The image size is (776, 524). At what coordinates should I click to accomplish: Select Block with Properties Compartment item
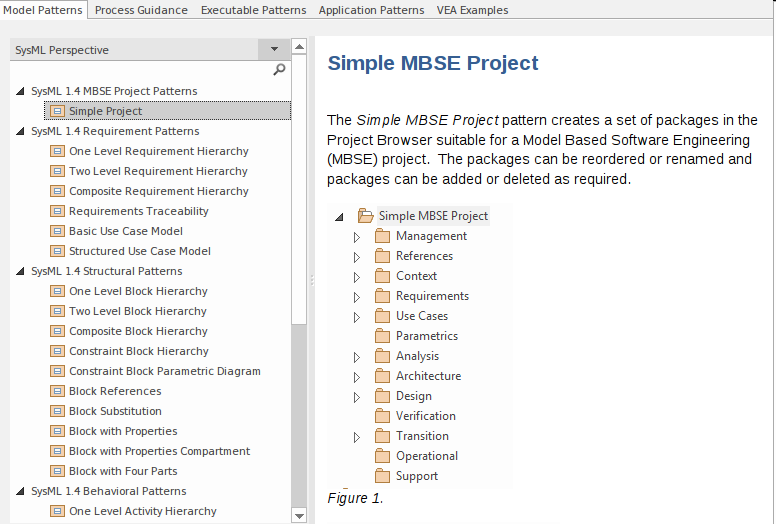point(159,451)
